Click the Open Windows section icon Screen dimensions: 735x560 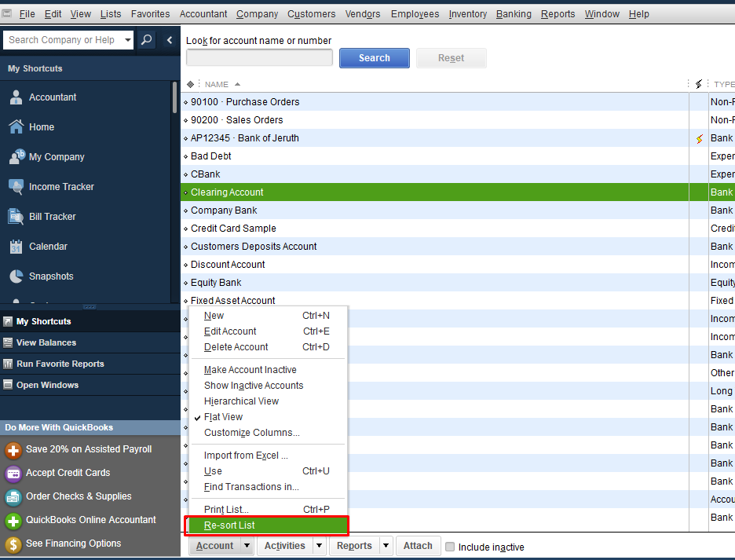(8, 385)
